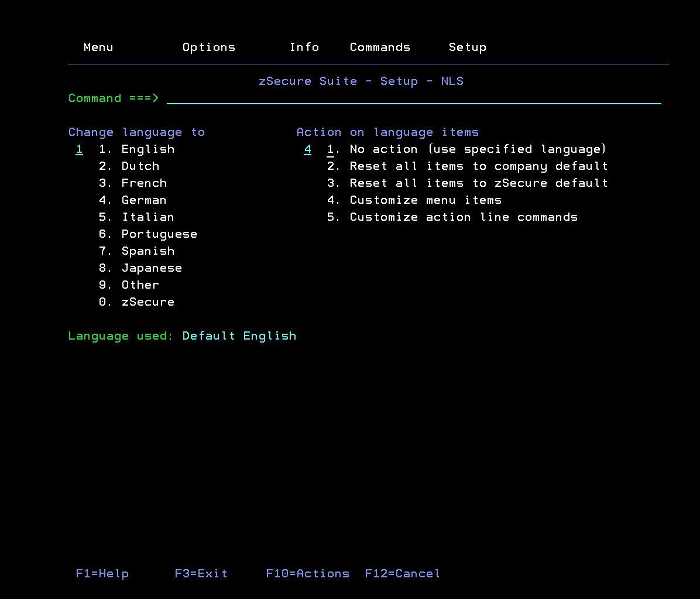Click the zSecure Suite - Setup - NLS title
The height and width of the screenshot is (599, 700).
point(361,81)
